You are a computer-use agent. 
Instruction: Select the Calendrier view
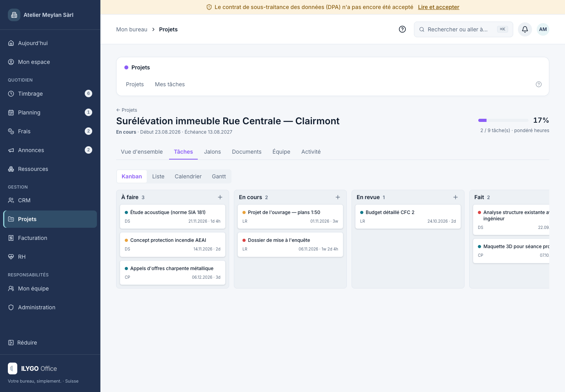coord(188,176)
